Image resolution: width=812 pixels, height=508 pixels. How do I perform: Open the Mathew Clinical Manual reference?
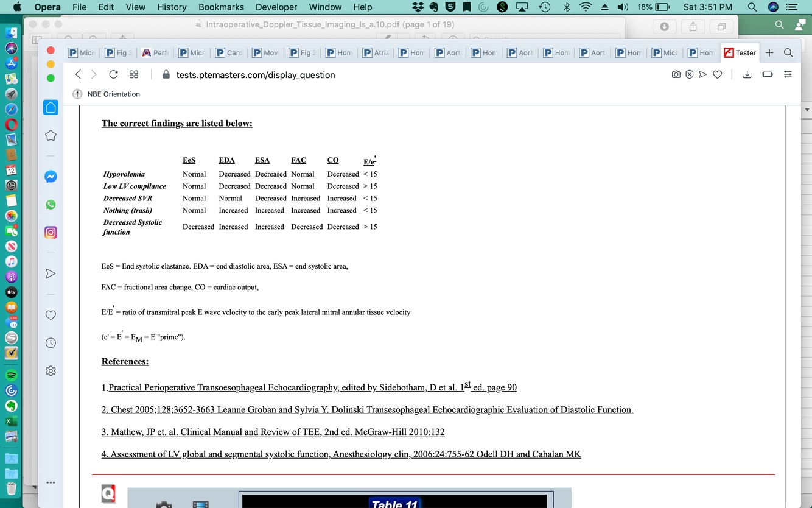tap(273, 432)
